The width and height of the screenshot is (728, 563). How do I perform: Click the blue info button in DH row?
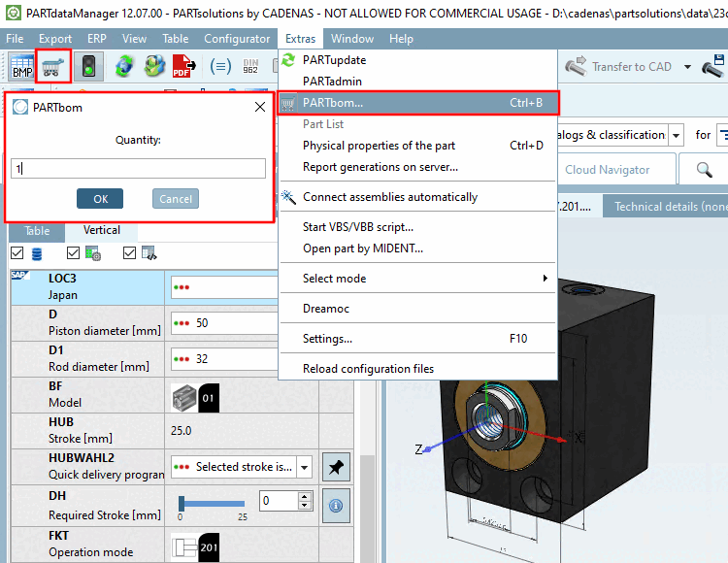(x=336, y=506)
